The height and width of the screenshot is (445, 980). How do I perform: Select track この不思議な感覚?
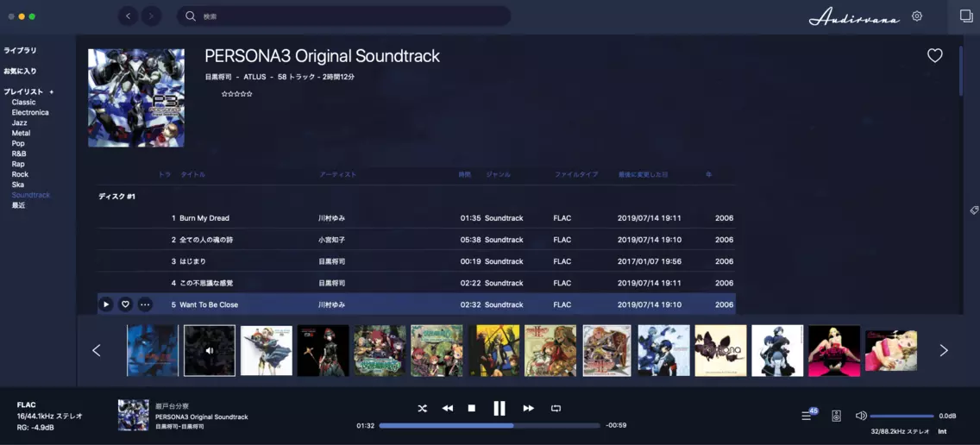click(x=417, y=283)
